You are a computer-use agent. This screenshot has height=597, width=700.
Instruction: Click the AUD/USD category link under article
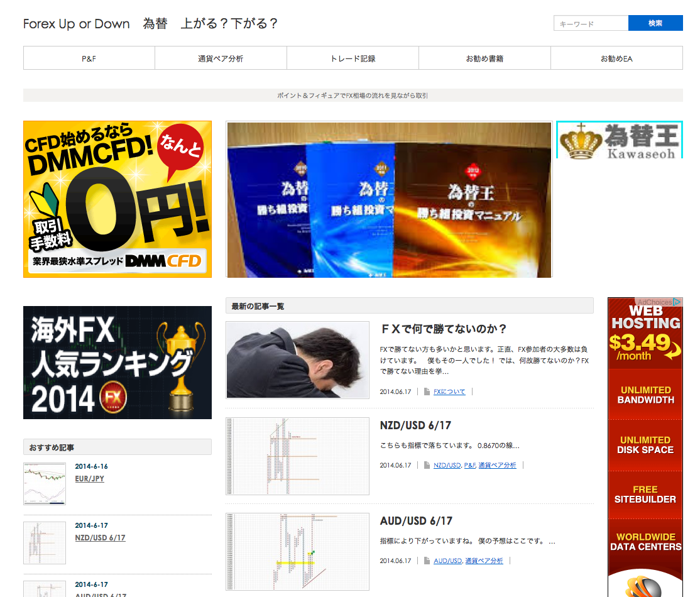click(x=447, y=561)
